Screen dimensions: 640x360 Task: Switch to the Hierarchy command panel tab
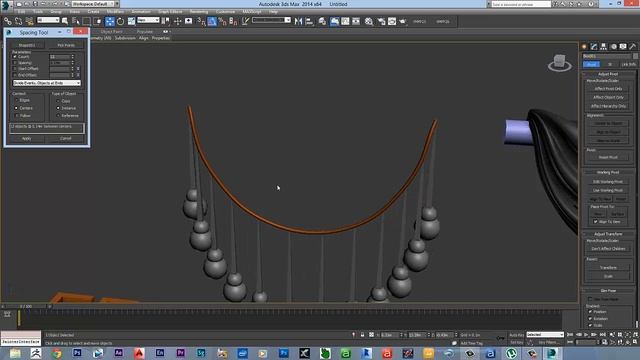tap(604, 47)
